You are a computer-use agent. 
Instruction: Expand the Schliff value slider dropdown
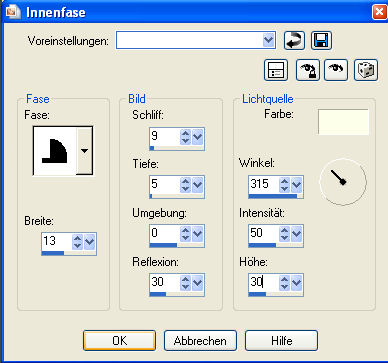tap(198, 137)
